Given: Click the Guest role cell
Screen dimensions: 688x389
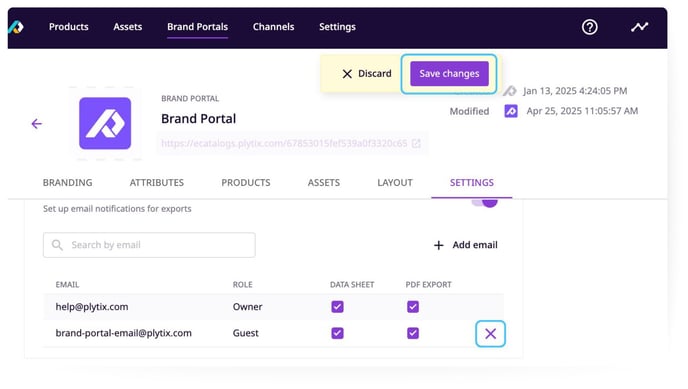Looking at the screenshot, I should pyautogui.click(x=246, y=333).
